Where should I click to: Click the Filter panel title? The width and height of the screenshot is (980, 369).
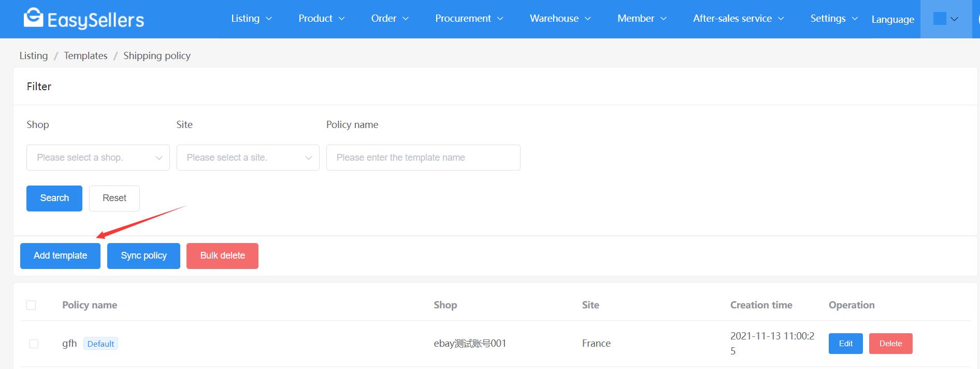(x=39, y=87)
